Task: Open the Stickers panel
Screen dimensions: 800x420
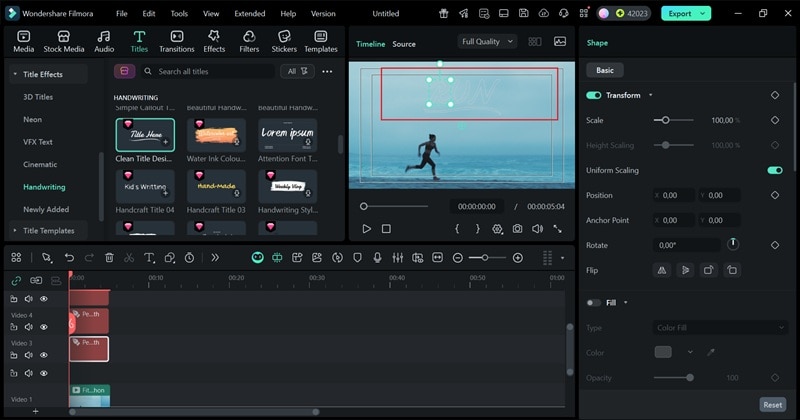Action: [x=284, y=41]
